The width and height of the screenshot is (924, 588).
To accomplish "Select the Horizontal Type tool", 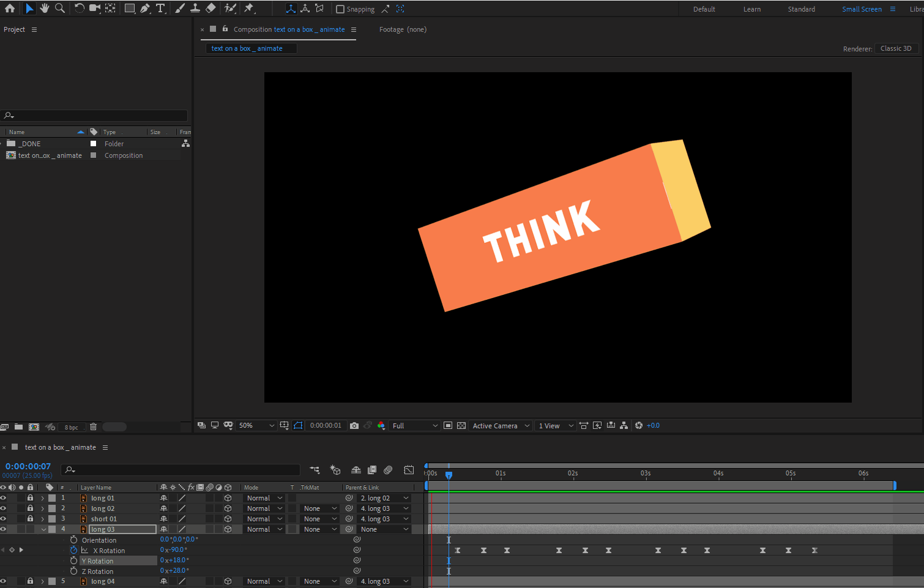I will (x=160, y=9).
